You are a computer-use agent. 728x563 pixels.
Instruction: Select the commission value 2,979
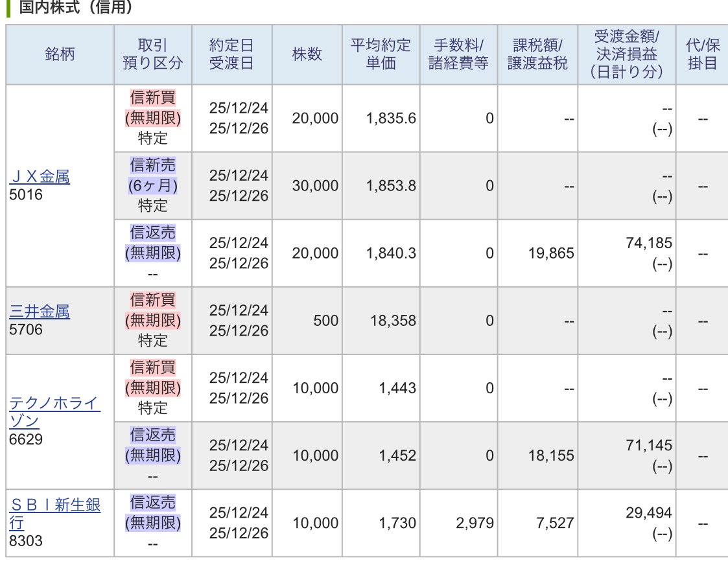[x=475, y=523]
